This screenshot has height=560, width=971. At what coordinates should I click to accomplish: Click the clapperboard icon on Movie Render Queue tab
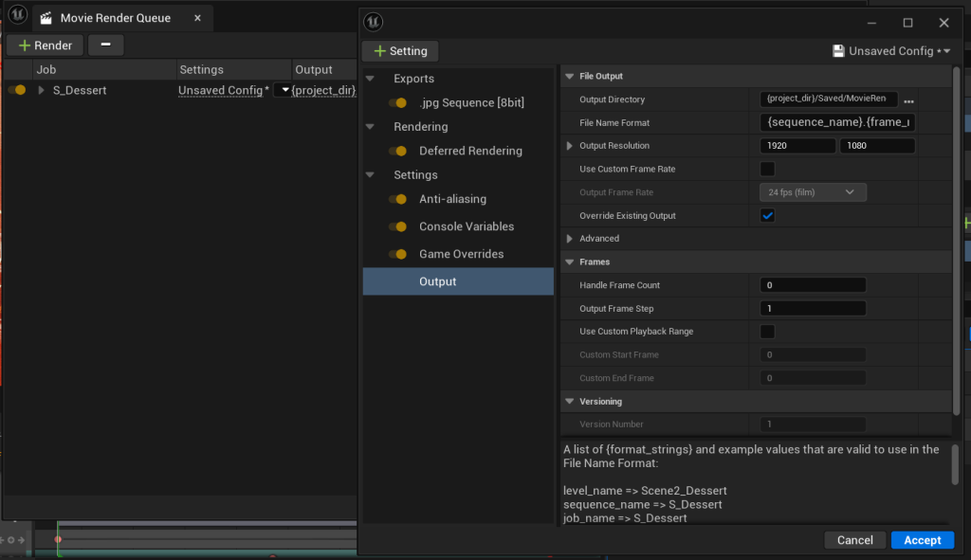coord(46,18)
